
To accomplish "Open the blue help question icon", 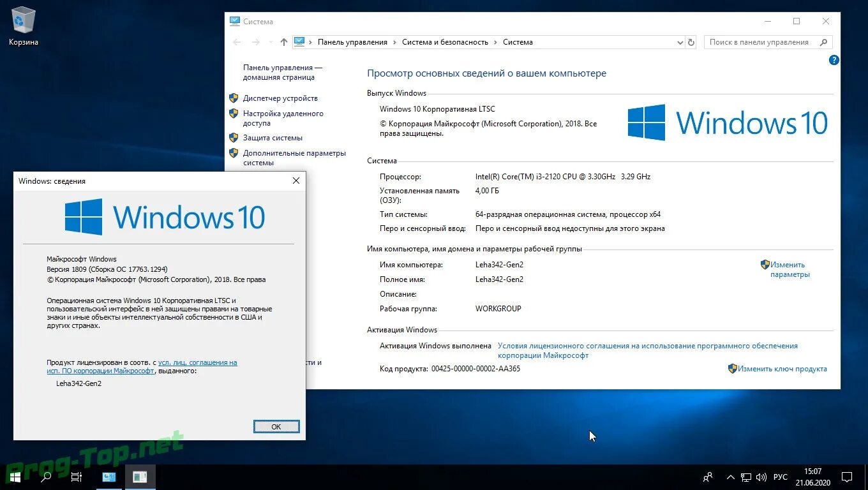I will pos(834,60).
